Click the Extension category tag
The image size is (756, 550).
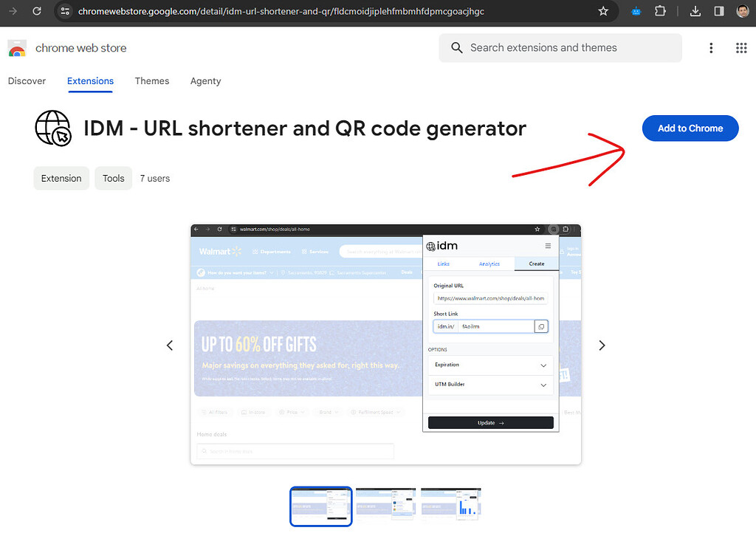pyautogui.click(x=61, y=178)
